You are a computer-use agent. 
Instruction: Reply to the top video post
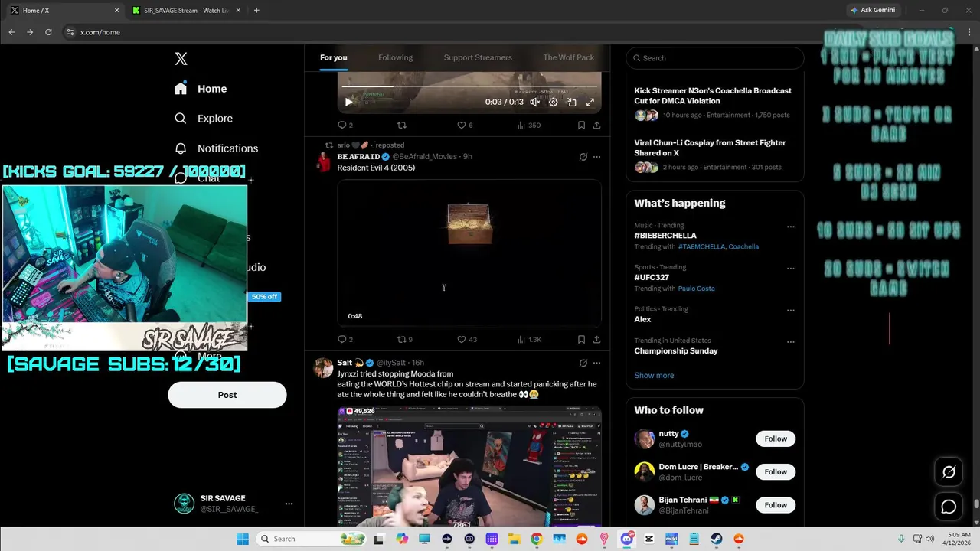pyautogui.click(x=345, y=125)
